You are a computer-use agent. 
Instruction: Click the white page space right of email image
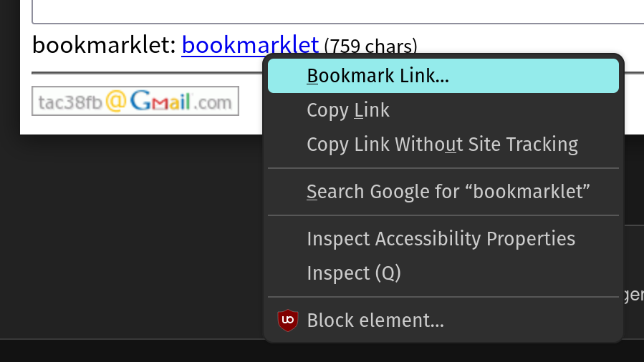(251, 114)
